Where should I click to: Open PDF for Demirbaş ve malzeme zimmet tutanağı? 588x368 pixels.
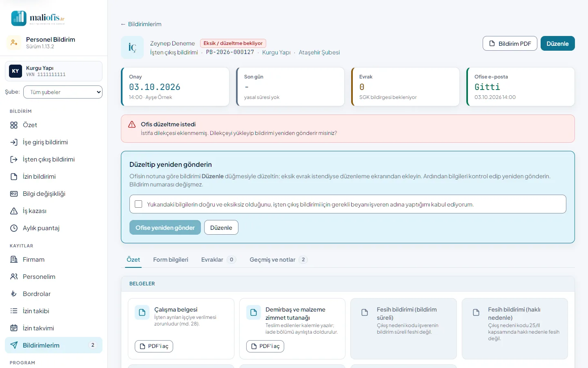(x=265, y=346)
